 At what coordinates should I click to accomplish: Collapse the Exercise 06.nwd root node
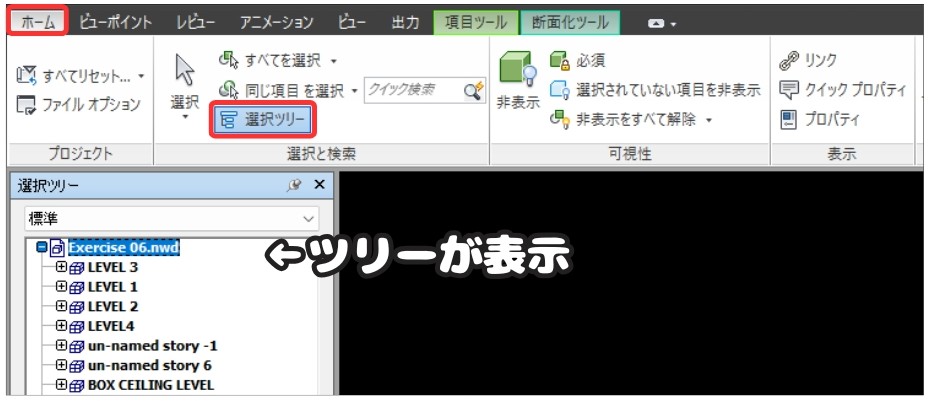tap(42, 247)
